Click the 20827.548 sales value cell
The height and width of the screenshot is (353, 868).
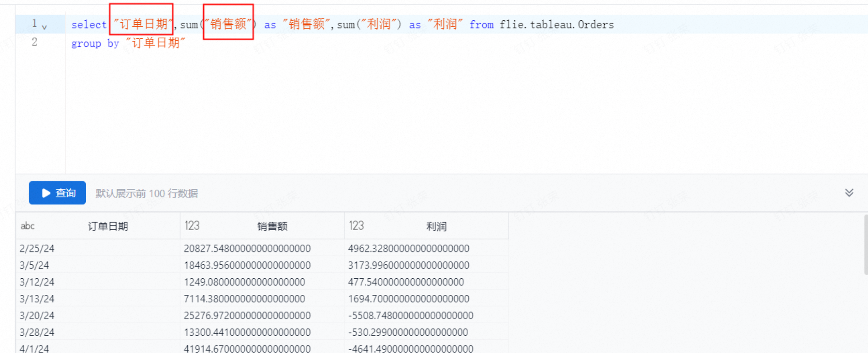point(247,249)
